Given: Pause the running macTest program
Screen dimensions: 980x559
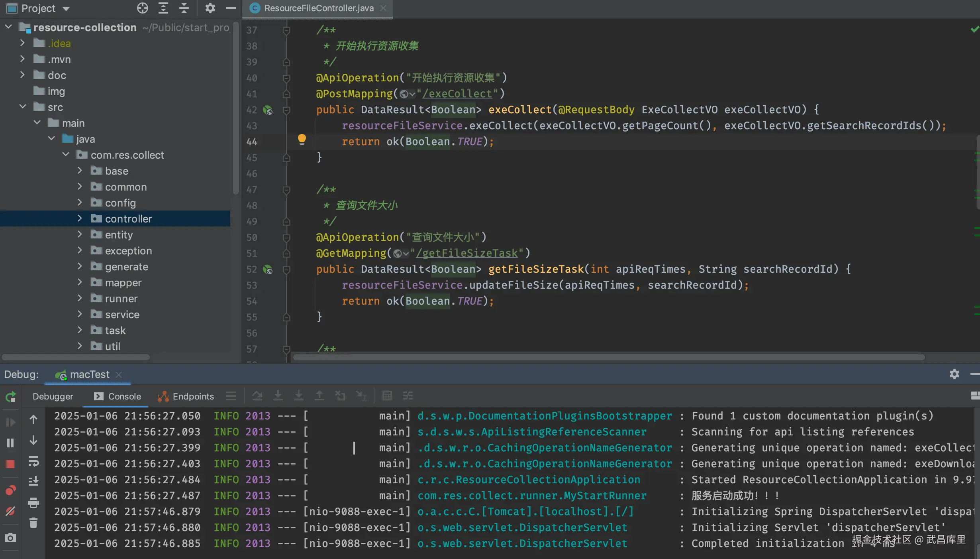Looking at the screenshot, I should (x=10, y=443).
